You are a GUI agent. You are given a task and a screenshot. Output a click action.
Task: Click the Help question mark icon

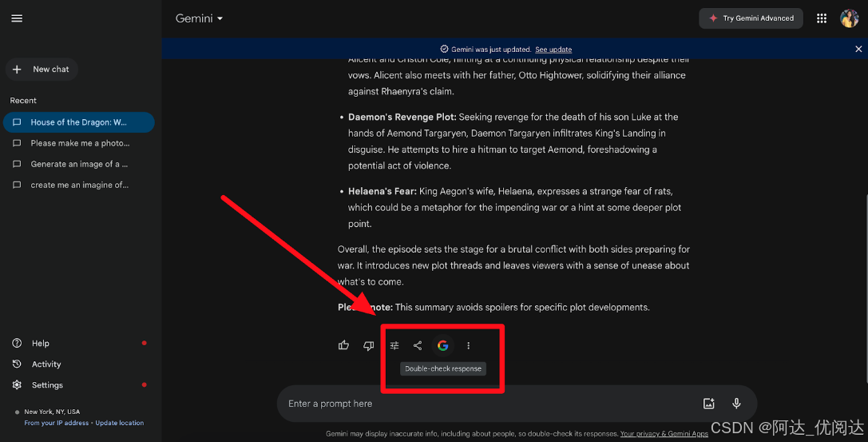[x=17, y=344]
